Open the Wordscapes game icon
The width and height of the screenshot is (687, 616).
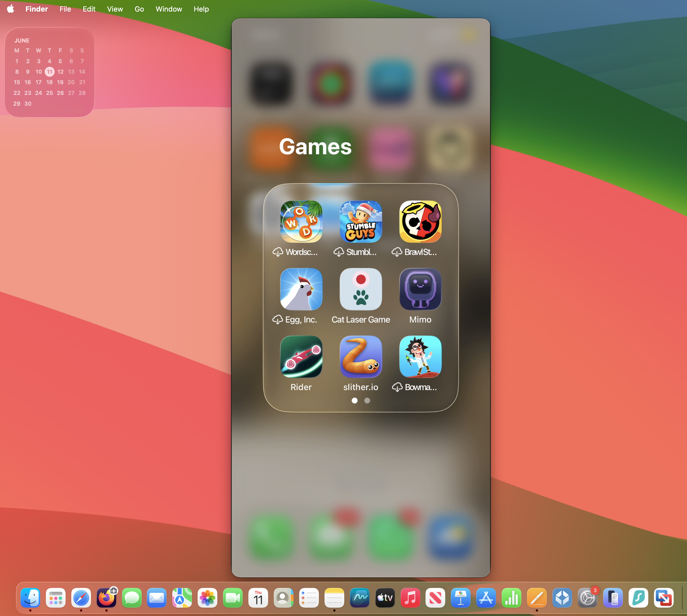pyautogui.click(x=301, y=222)
